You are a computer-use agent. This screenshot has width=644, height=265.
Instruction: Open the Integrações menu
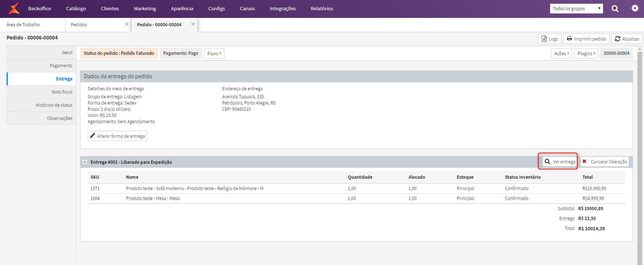click(283, 8)
